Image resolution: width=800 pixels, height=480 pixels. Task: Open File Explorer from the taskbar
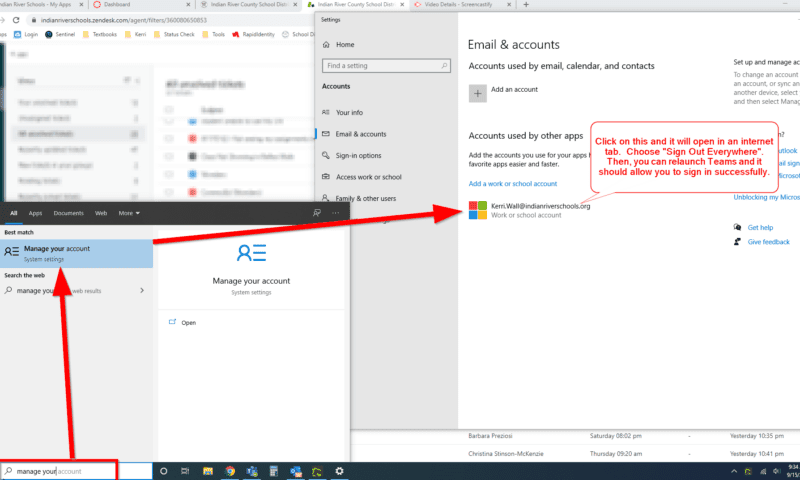click(x=208, y=471)
